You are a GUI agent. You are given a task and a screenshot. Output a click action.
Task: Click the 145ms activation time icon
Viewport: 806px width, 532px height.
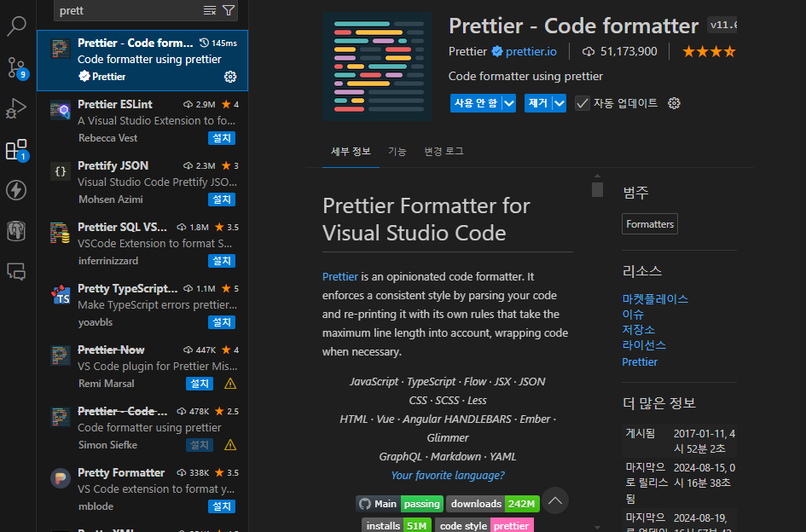point(204,43)
